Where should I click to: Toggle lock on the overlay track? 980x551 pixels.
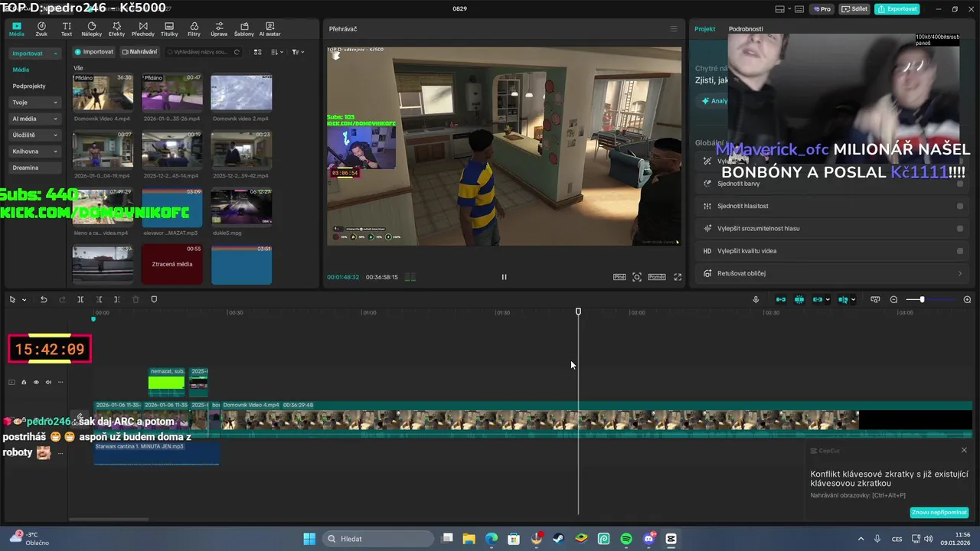24,382
